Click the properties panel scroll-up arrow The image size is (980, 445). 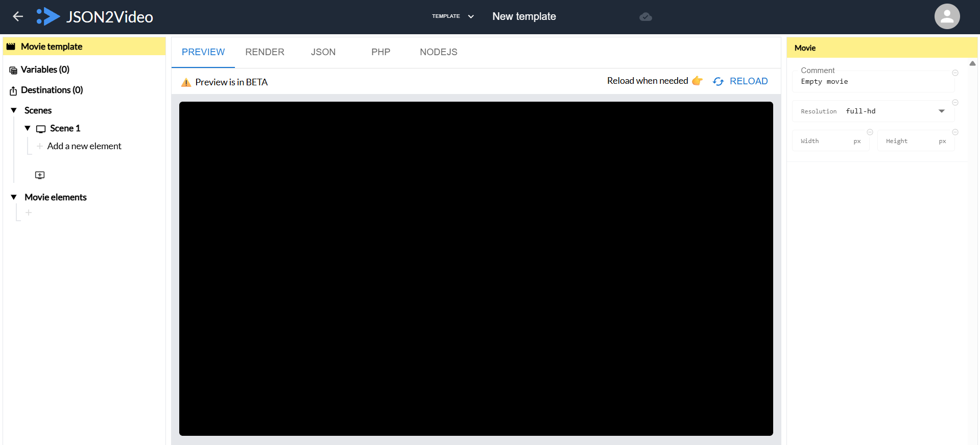pyautogui.click(x=972, y=63)
